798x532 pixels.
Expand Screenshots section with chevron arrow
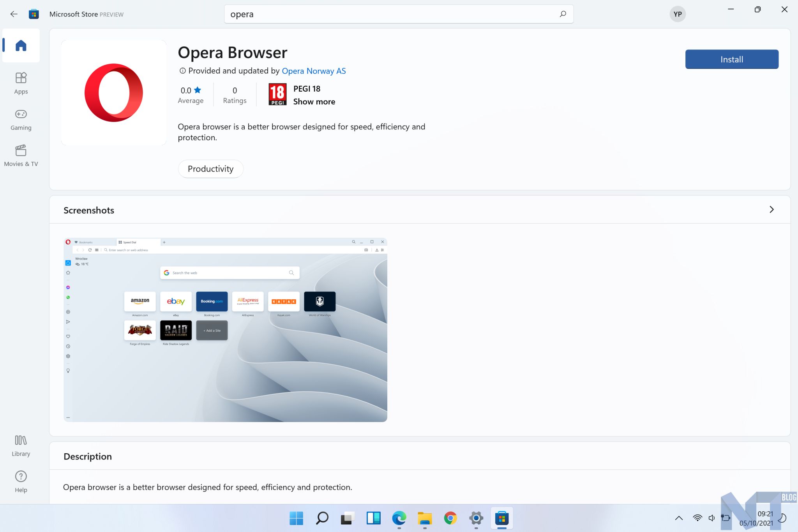coord(772,210)
